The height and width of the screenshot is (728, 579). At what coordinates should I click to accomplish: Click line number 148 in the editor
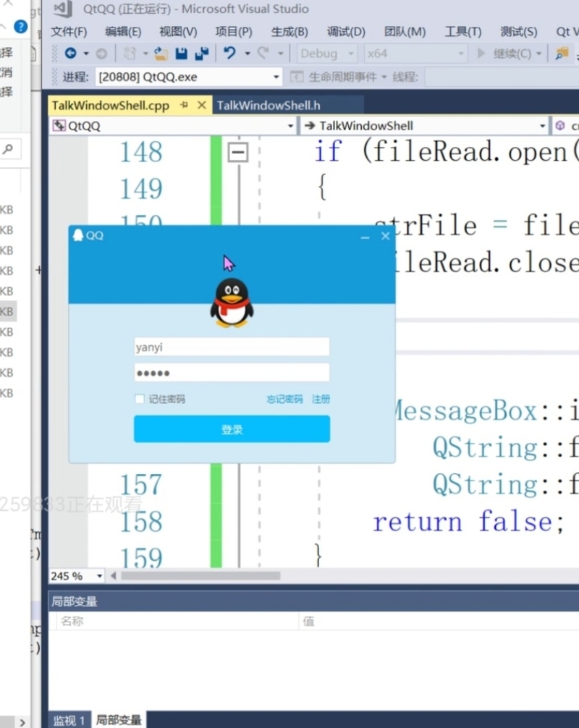(x=141, y=152)
